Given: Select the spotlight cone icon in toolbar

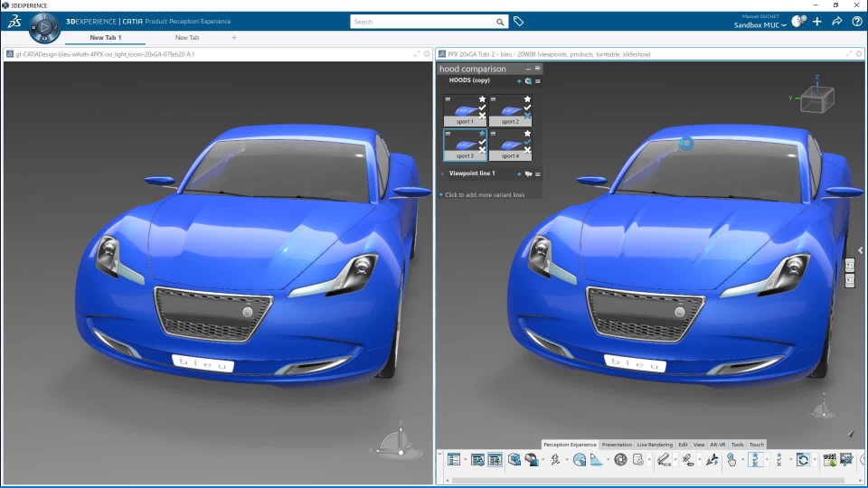Looking at the screenshot, I should [597, 459].
